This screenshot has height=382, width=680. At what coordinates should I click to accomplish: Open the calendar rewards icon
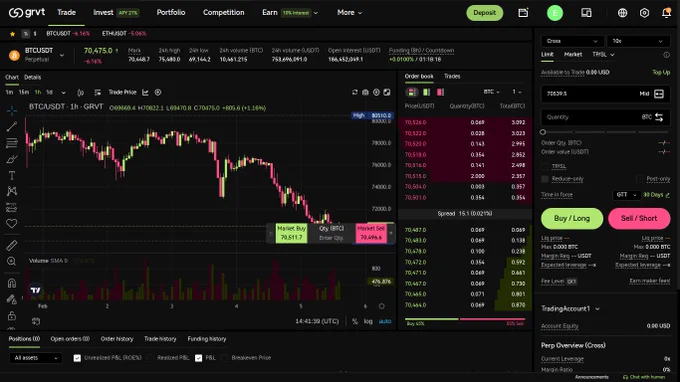click(x=523, y=13)
